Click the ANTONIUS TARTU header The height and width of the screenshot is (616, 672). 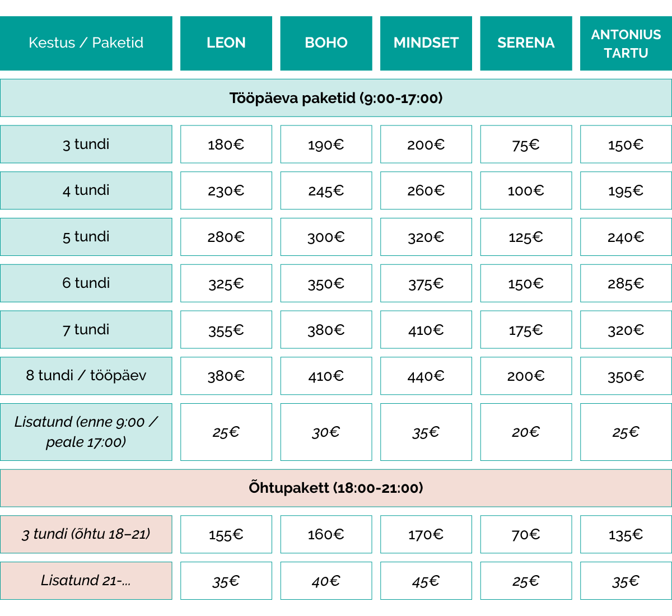(626, 43)
